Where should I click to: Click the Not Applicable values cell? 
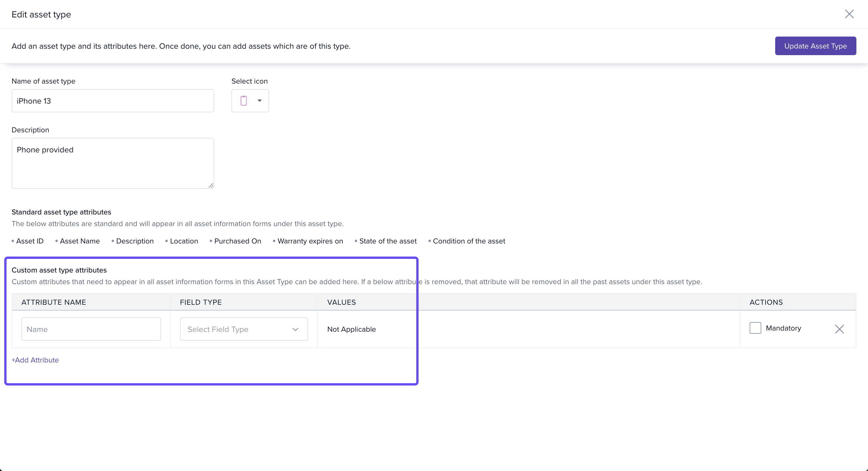[351, 329]
